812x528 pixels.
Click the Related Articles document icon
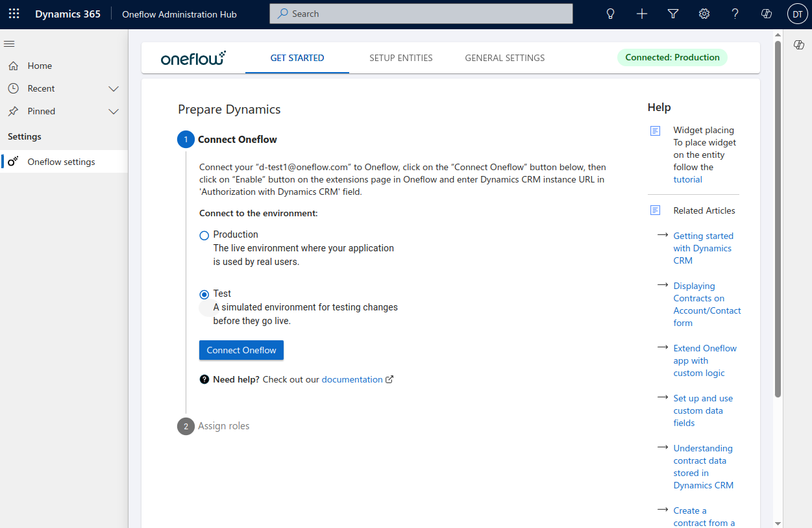tap(656, 210)
